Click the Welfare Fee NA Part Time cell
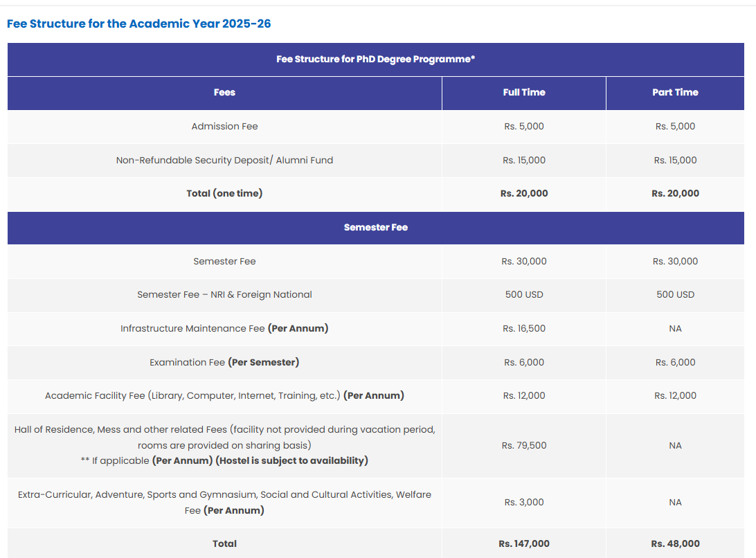 (675, 502)
